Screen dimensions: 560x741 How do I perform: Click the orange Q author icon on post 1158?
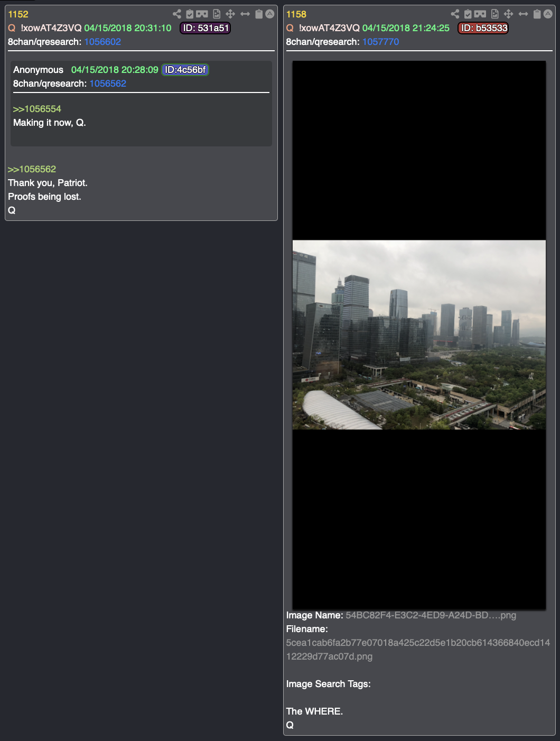290,28
